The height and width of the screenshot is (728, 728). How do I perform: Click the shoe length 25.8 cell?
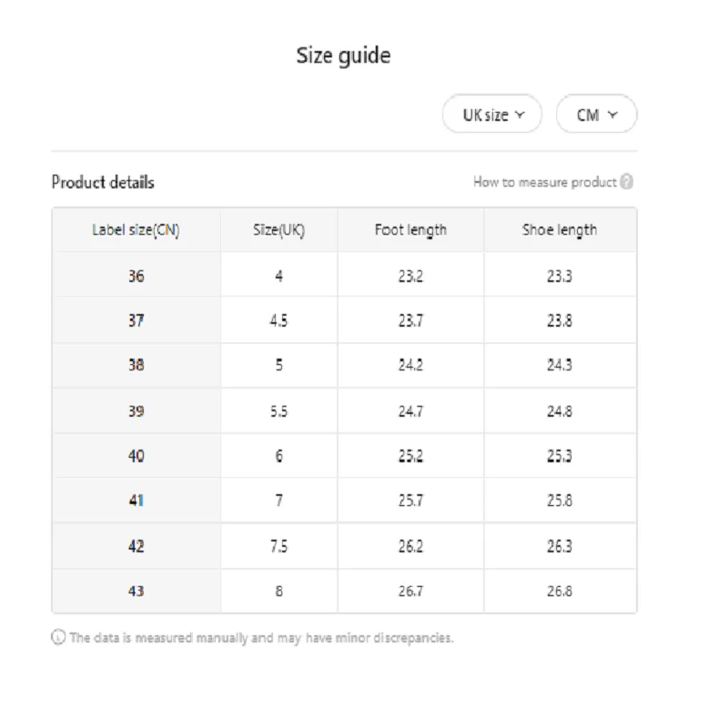pos(560,500)
